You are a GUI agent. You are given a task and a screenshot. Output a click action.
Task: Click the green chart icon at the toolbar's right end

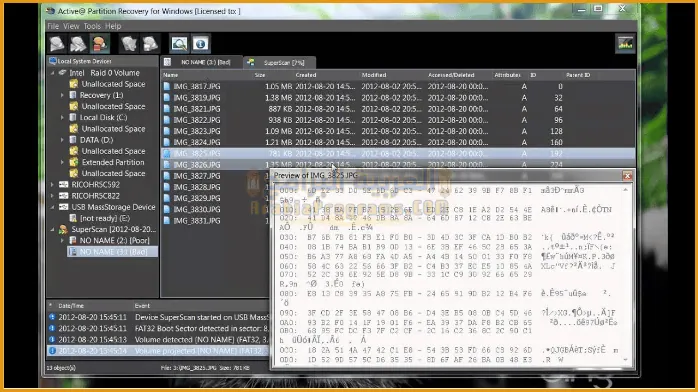point(625,44)
